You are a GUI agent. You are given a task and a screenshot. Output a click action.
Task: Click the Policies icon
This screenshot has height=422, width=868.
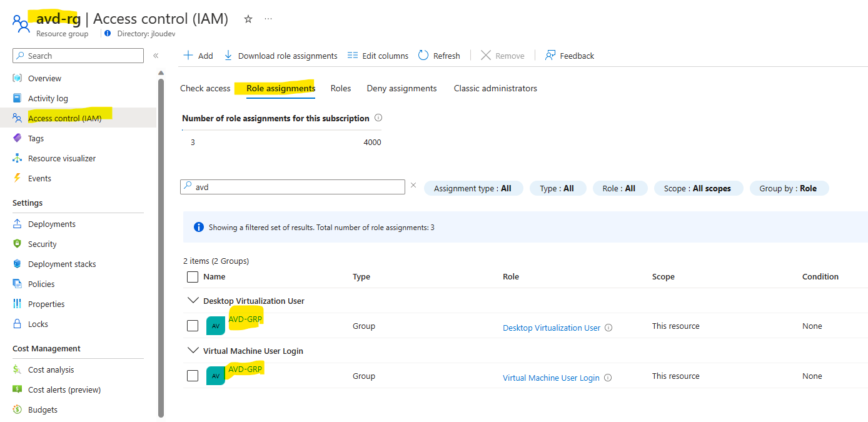[x=18, y=284]
